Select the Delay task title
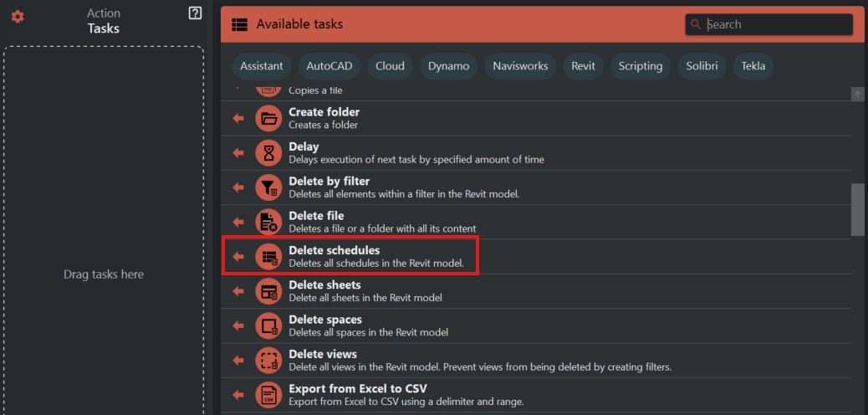Viewport: 868px width, 415px height. (304, 146)
